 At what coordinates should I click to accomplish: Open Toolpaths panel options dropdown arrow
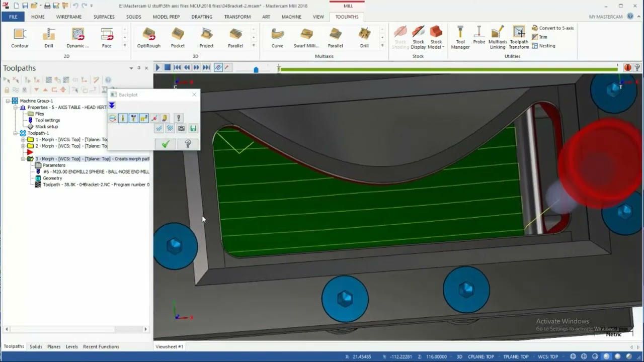coord(131,68)
